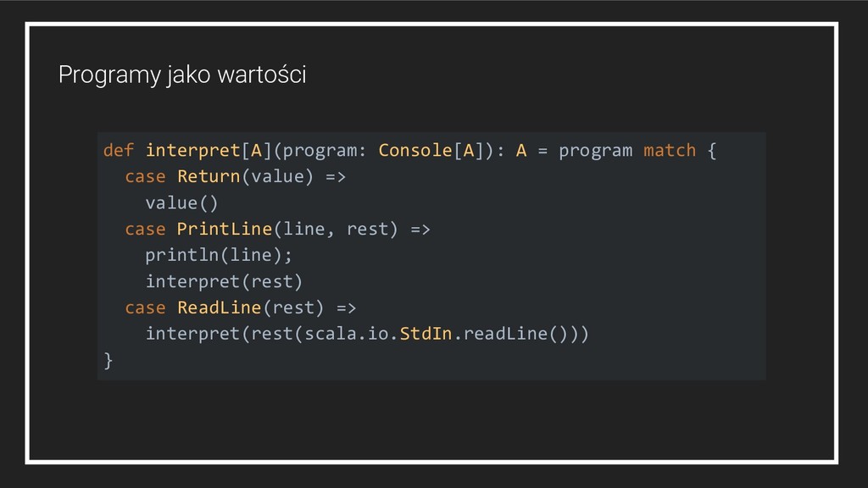Click the 'value()' call line

(x=181, y=203)
